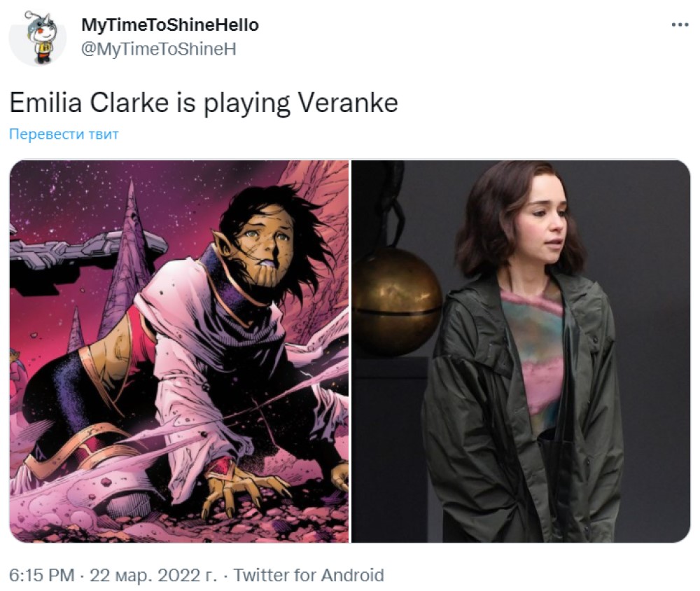This screenshot has height=591, width=700.
Task: Open the left comic artwork image
Action: (x=179, y=351)
